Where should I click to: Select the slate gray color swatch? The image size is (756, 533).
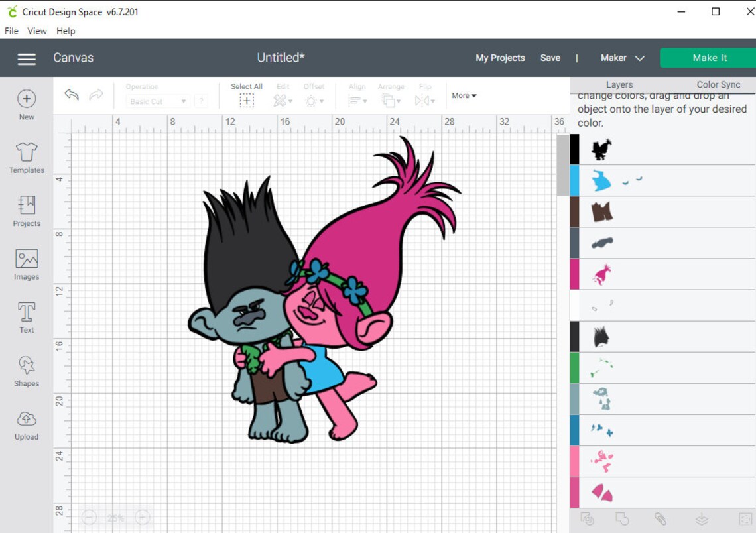575,243
